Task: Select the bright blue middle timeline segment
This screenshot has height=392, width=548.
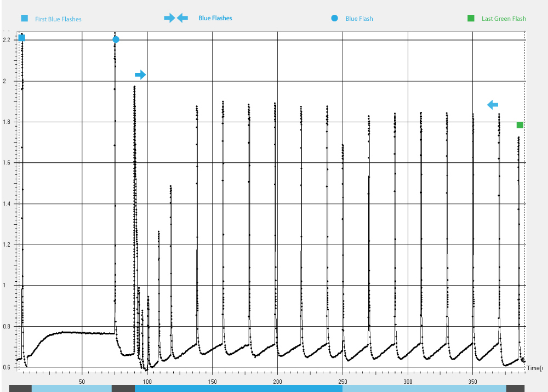Action: point(238,388)
